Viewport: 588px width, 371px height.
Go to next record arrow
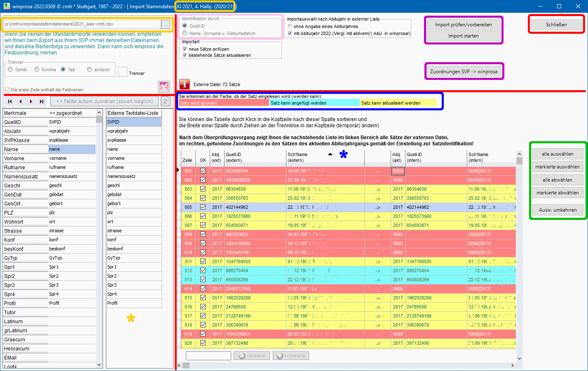tap(31, 101)
